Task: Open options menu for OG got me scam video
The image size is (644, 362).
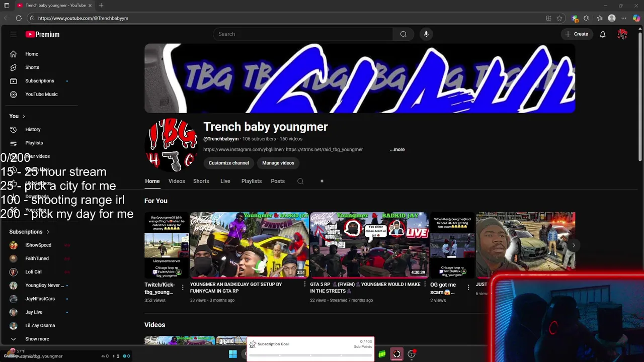Action: 468,287
